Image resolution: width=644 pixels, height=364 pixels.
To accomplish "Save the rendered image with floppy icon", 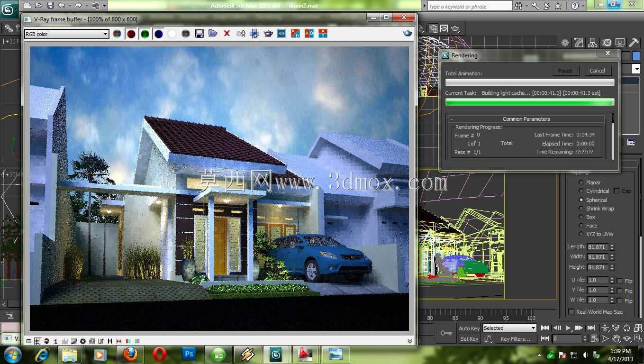I will tap(200, 34).
